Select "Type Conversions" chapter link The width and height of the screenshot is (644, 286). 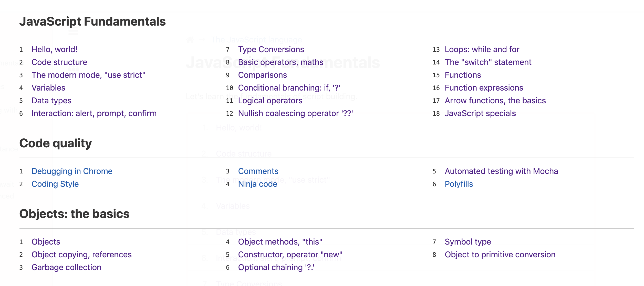[271, 49]
